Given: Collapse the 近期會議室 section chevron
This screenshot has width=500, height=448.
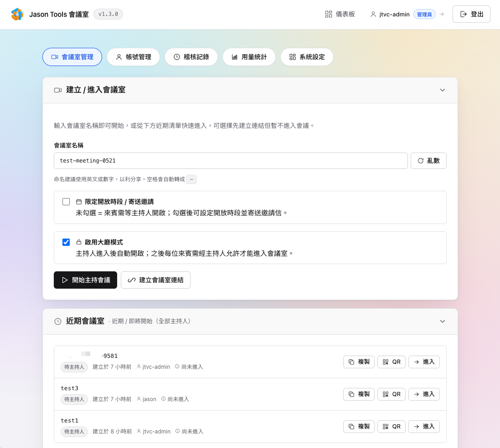Looking at the screenshot, I should [x=442, y=321].
